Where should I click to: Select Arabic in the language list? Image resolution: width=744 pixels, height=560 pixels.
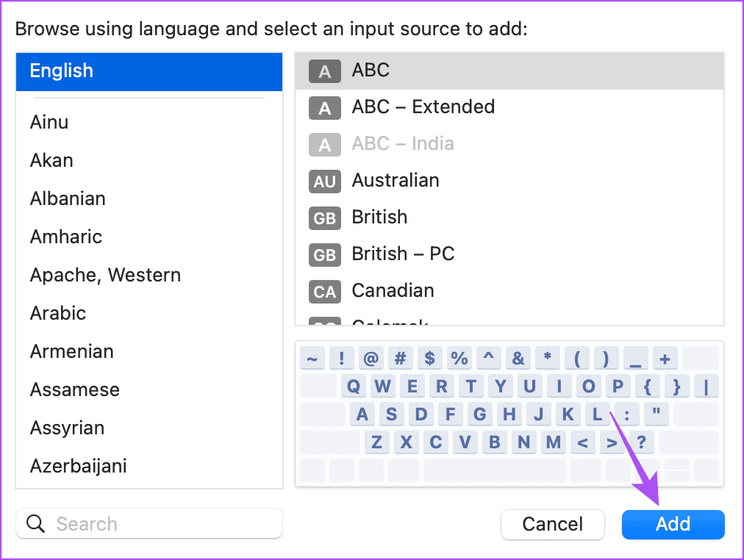(x=58, y=313)
